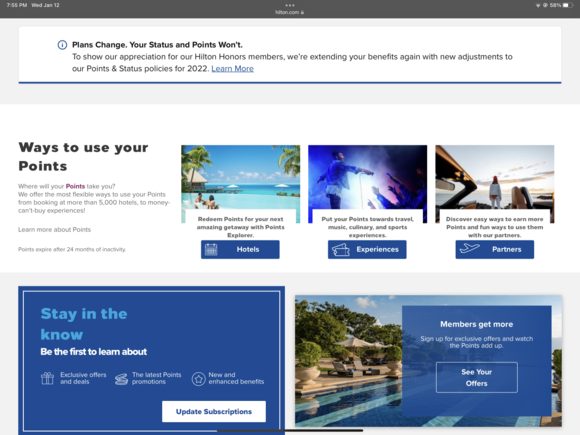580x435 pixels.
Task: Click the info icon beside Plans Change notice
Action: pos(62,45)
